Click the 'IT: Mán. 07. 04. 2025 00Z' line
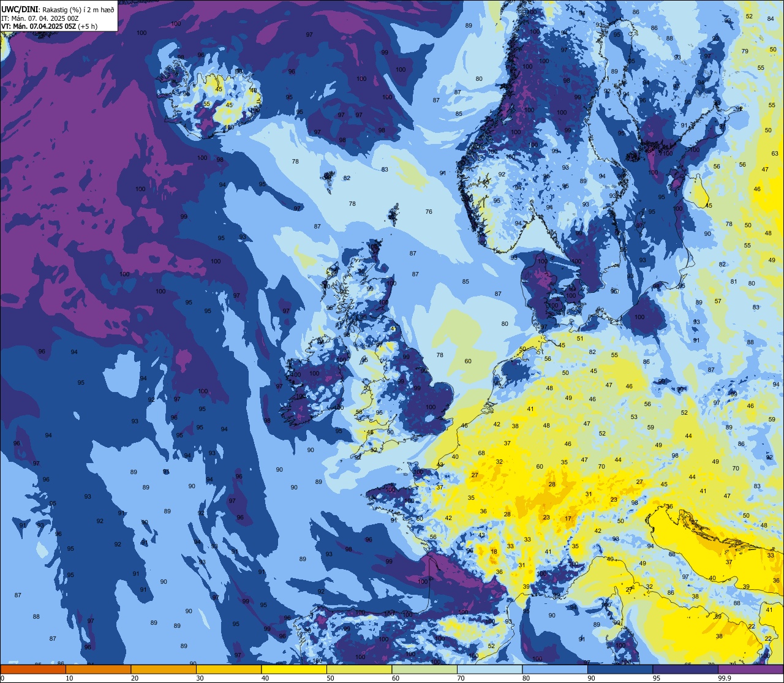Viewport: 784px width, 683px height. 40,18
